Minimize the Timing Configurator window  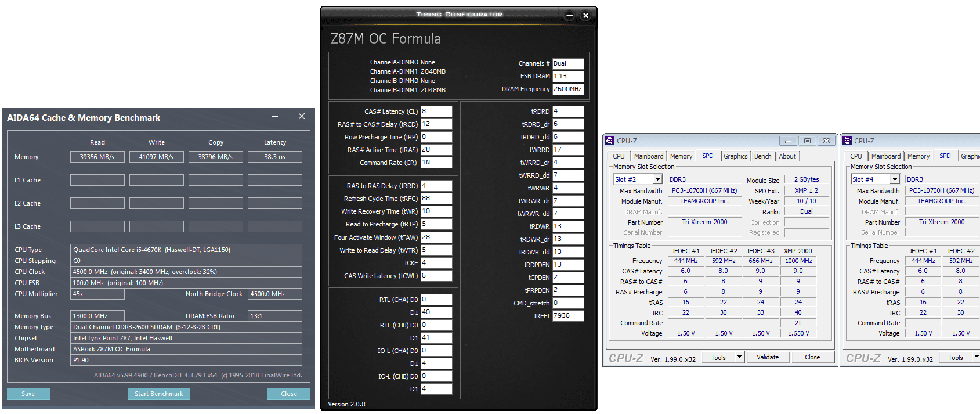tap(569, 16)
